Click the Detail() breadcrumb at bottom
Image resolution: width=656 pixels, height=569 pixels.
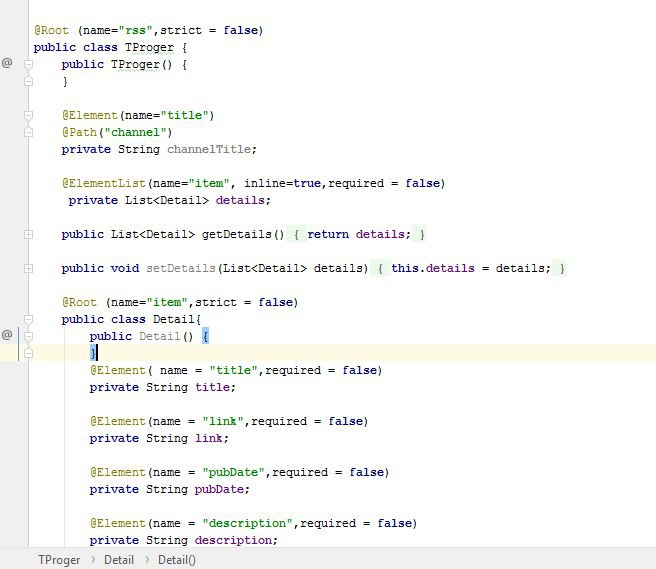[177, 560]
